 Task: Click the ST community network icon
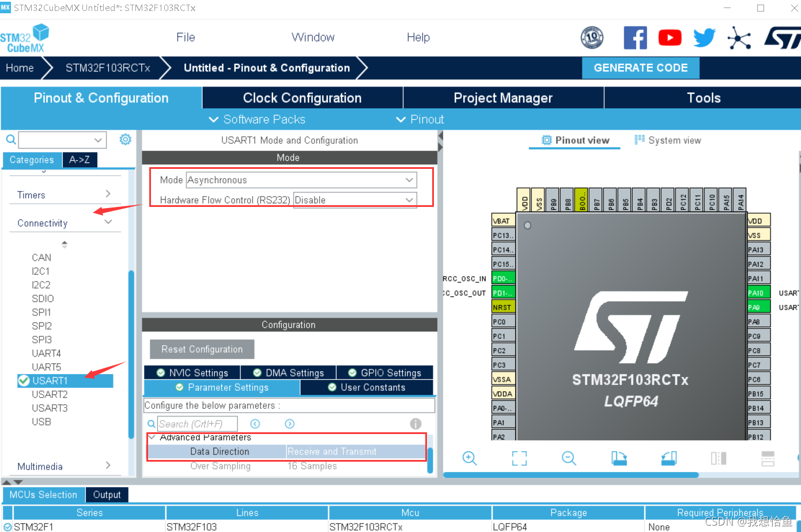click(739, 38)
